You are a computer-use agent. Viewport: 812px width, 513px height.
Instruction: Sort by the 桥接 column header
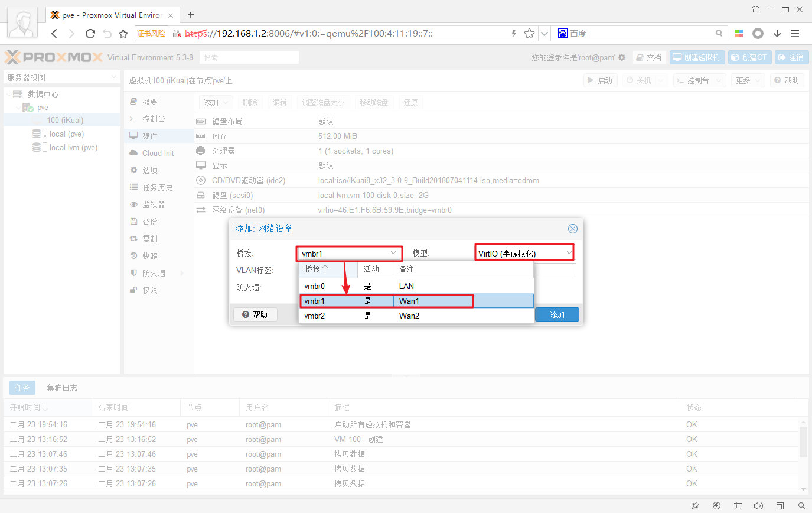click(328, 270)
